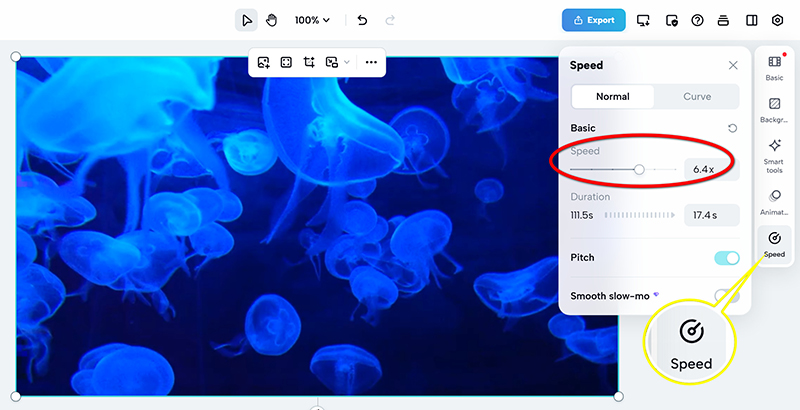800x410 pixels.
Task: Select the pointer arrow tool
Action: pyautogui.click(x=246, y=20)
